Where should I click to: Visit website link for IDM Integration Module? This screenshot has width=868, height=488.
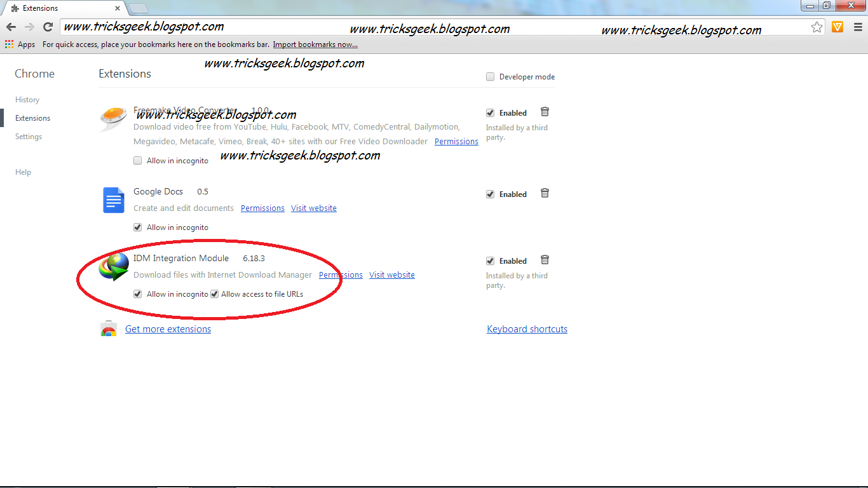(x=392, y=275)
